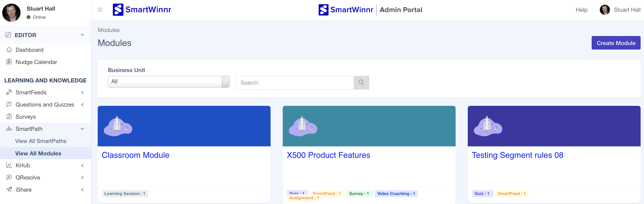Viewport: 644px width, 204px height.
Task: Click Stuart Hall sidebar profile photo
Action: click(x=11, y=12)
